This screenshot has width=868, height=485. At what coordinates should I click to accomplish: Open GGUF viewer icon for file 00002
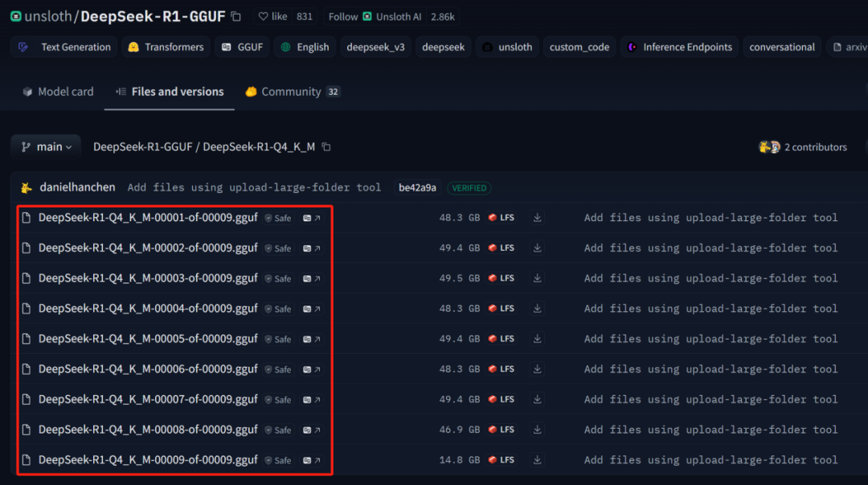[312, 249]
